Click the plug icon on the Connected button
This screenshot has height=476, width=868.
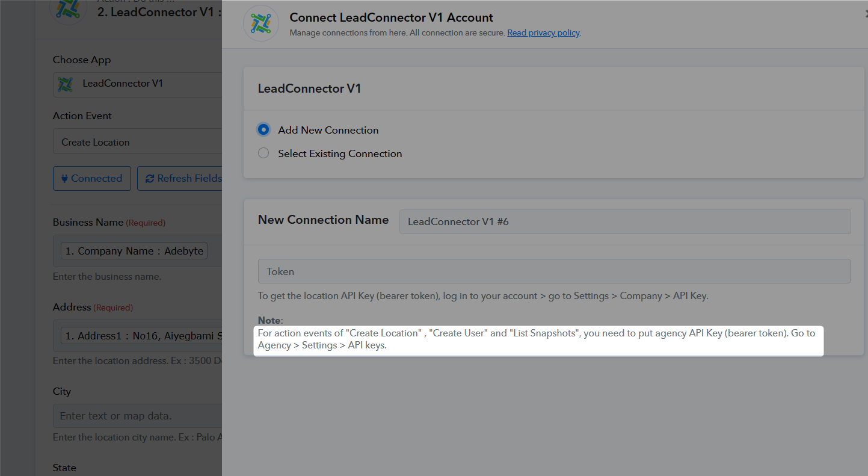pos(65,178)
